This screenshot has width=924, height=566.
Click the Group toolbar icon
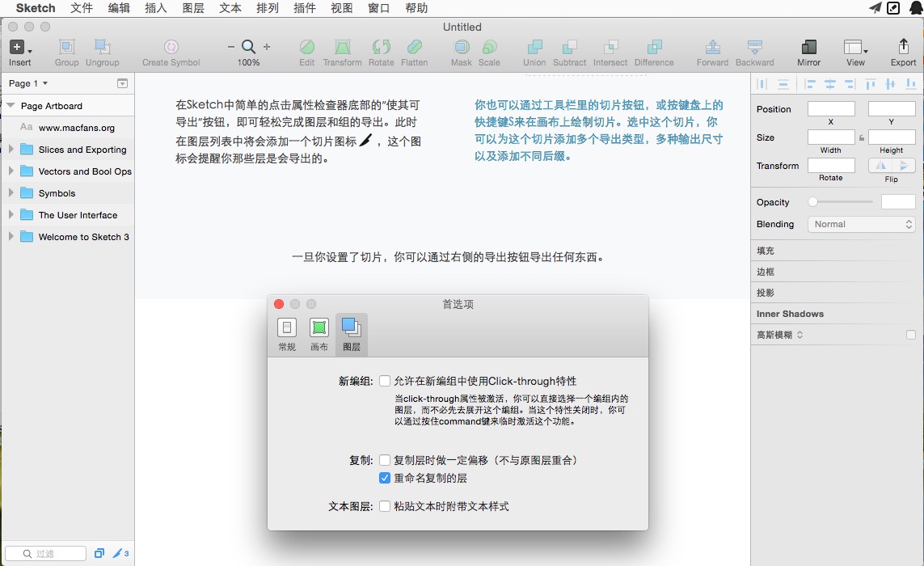click(x=66, y=47)
